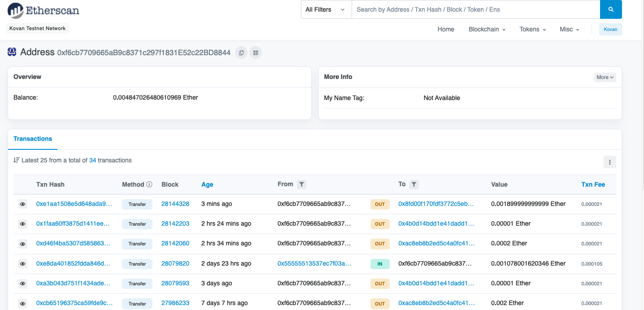
Task: Select the value 0.001078001620346 Ether
Action: (528, 263)
